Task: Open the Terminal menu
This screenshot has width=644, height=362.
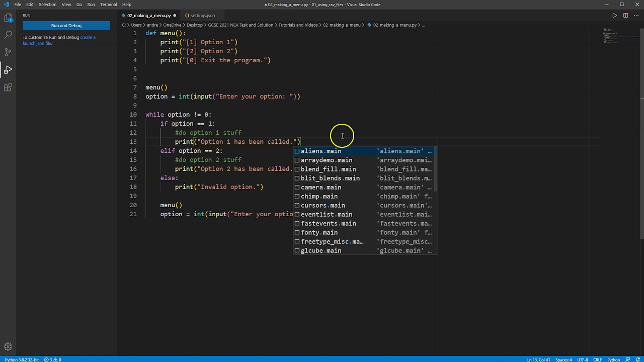Action: click(x=108, y=5)
